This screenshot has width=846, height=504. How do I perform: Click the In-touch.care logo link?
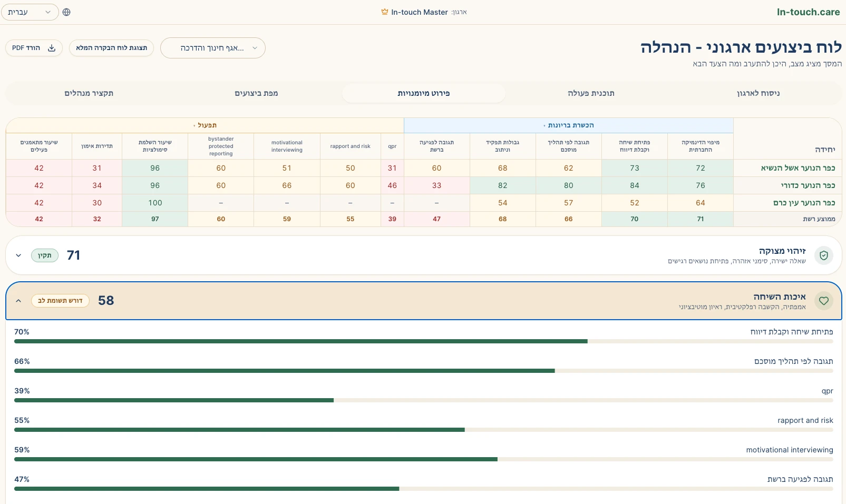pos(808,12)
